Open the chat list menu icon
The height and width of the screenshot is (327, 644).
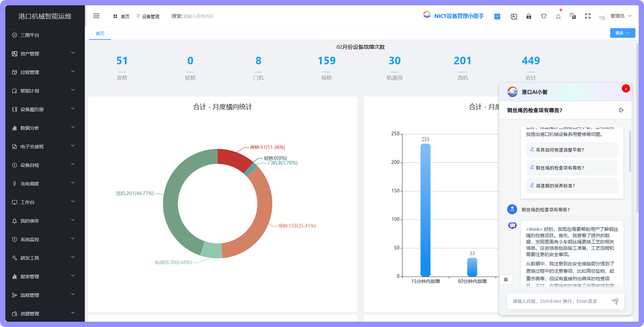[x=506, y=279]
